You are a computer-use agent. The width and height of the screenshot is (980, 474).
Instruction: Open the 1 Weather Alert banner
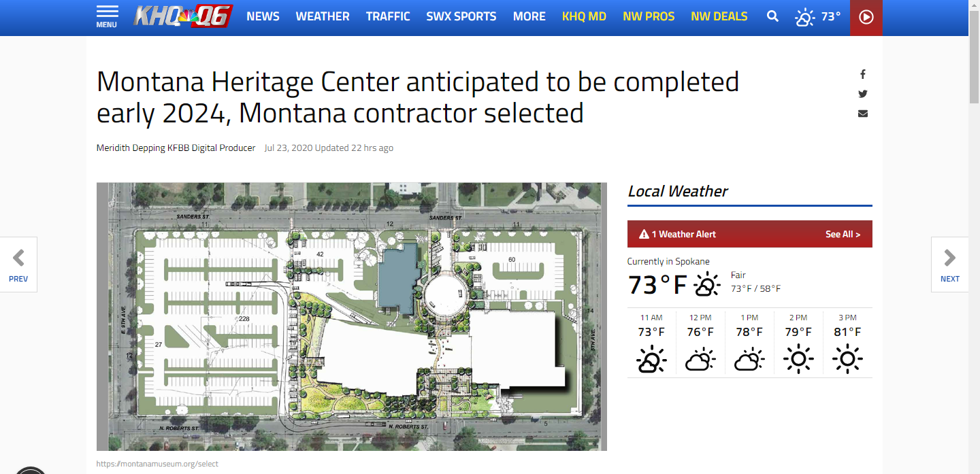750,234
